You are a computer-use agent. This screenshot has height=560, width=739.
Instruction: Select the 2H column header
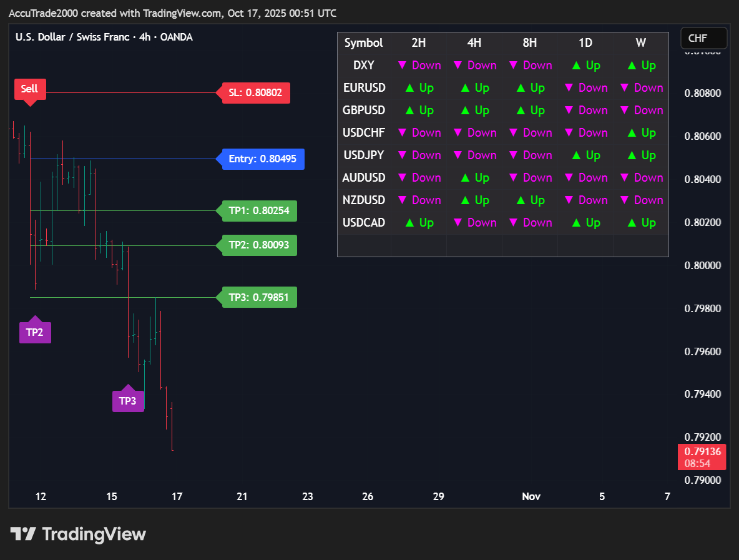pyautogui.click(x=419, y=43)
